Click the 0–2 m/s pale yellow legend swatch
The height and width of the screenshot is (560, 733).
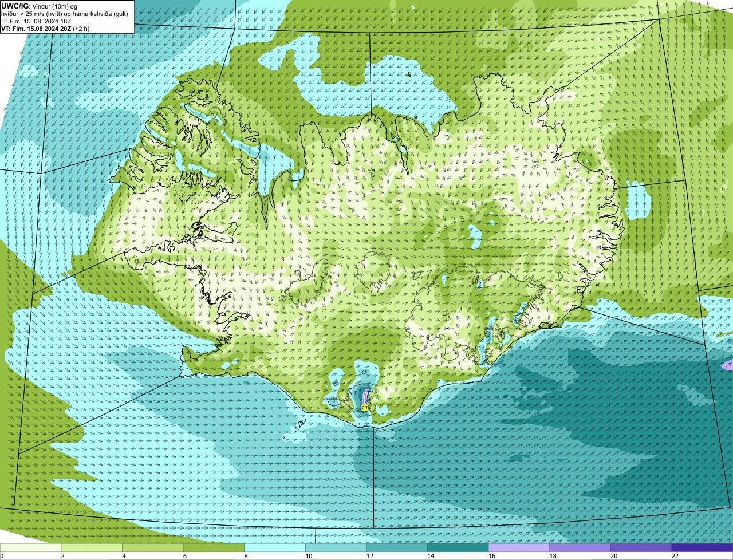pos(30,548)
